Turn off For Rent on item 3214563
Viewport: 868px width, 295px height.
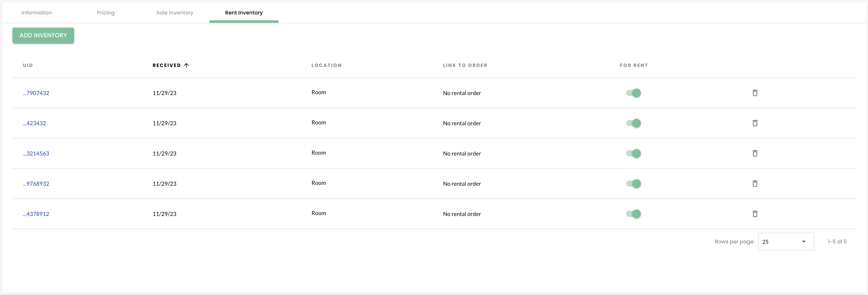click(x=634, y=153)
